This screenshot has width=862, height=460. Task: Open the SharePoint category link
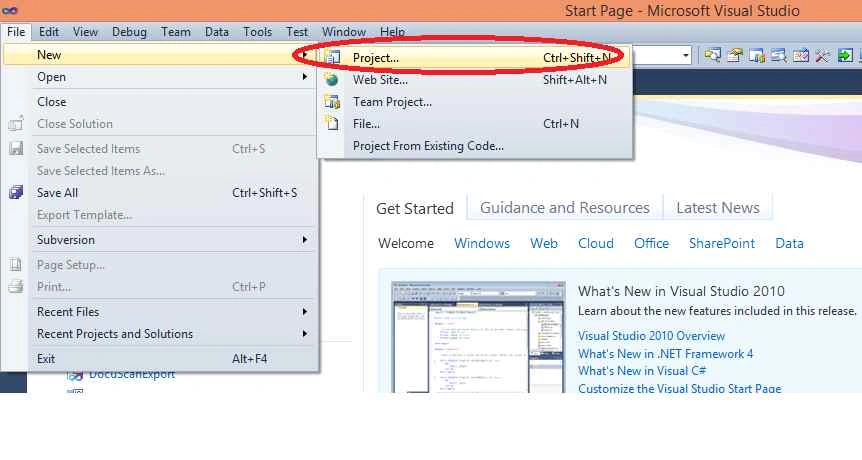click(x=722, y=243)
